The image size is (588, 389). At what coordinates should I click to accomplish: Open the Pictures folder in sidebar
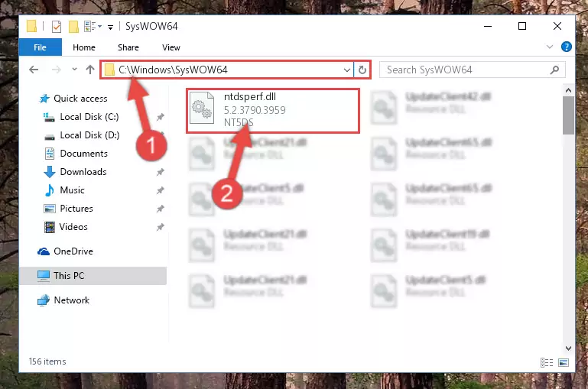pyautogui.click(x=76, y=209)
